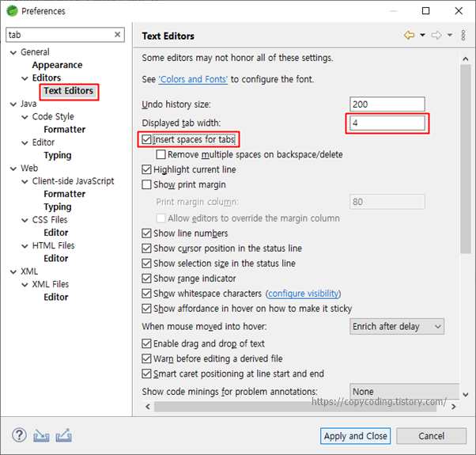Toggle Warn before editing a derived file
476x455 pixels.
coord(146,358)
